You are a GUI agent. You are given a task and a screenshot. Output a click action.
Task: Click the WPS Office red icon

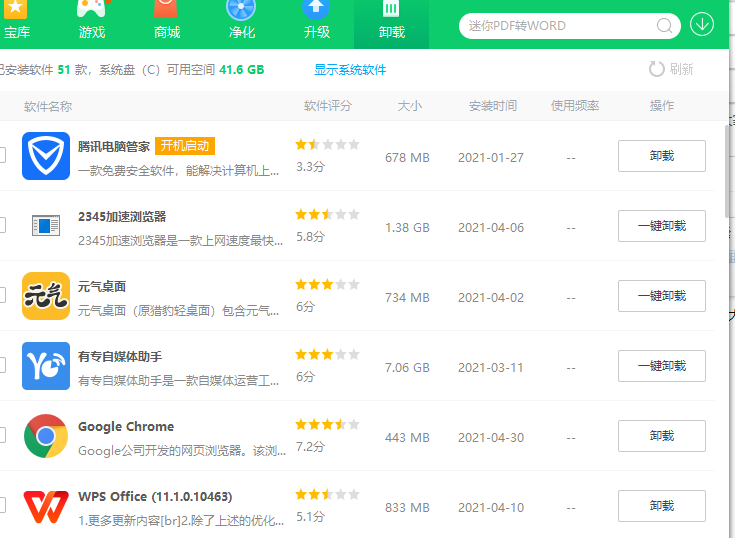(46, 506)
